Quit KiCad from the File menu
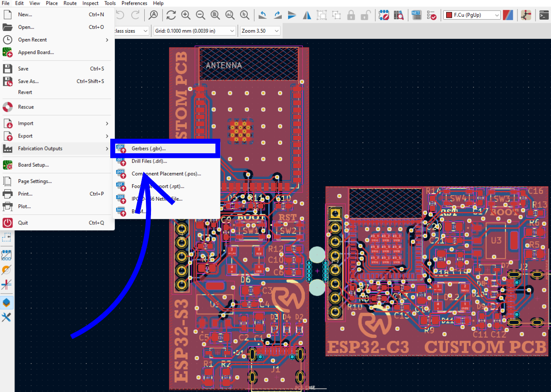The height and width of the screenshot is (392, 551). click(x=57, y=223)
